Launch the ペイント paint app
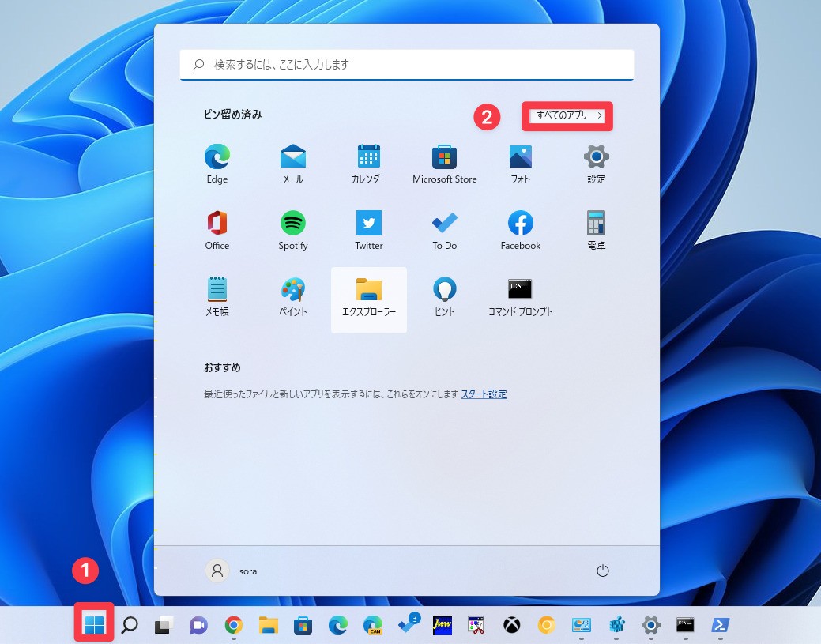The image size is (821, 644). point(293,296)
